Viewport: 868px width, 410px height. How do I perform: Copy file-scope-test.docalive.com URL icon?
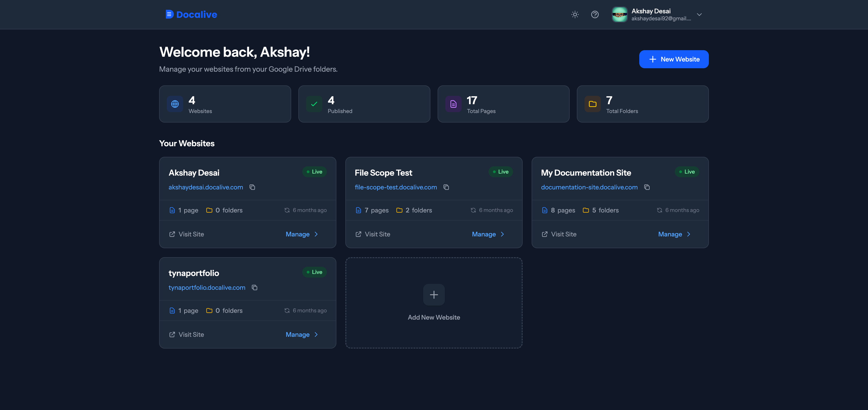point(446,187)
